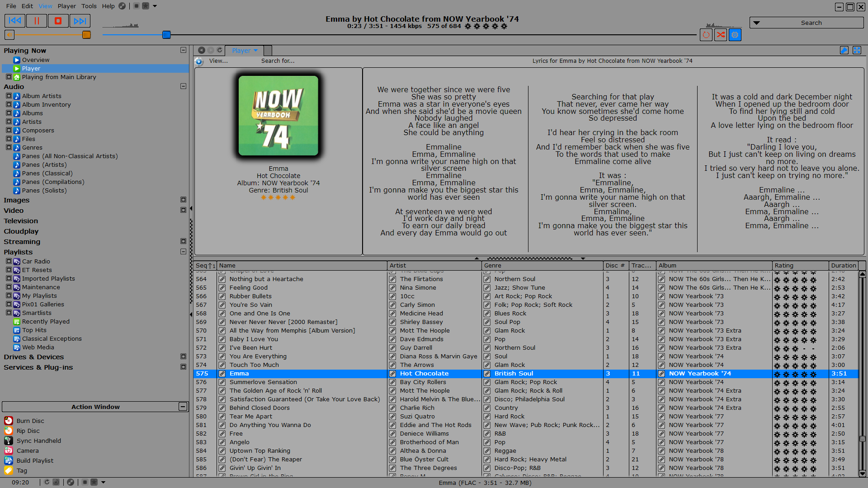Toggle shuffle mode icon
Viewport: 868px width, 488px height.
click(721, 35)
